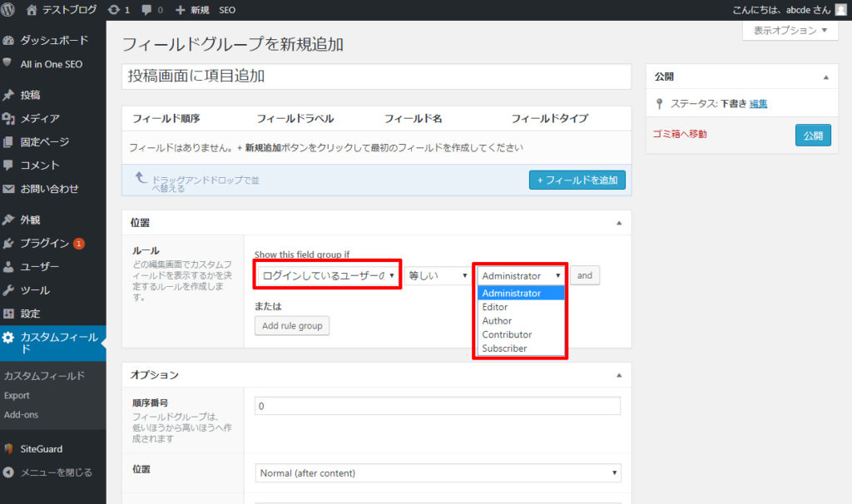Click the user avatar icon at top right
The width and height of the screenshot is (852, 504).
[x=840, y=10]
